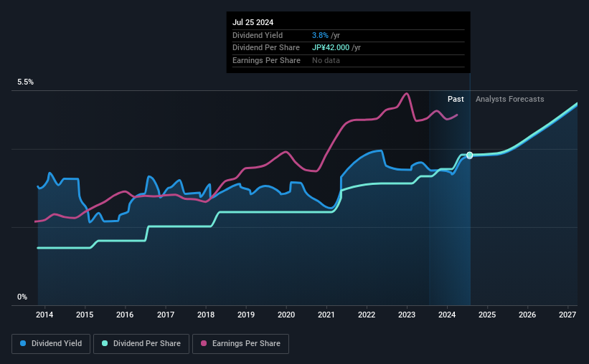The height and width of the screenshot is (364, 589).
Task: Click the 'Past' label on the chart
Action: [456, 99]
